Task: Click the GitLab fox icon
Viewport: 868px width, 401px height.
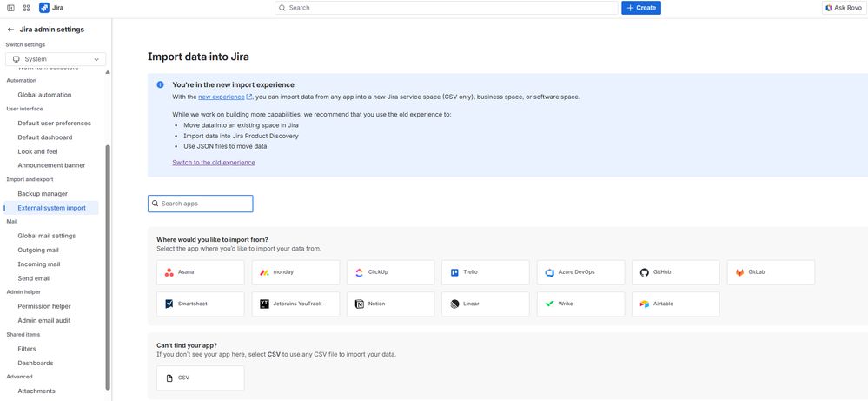Action: point(739,272)
